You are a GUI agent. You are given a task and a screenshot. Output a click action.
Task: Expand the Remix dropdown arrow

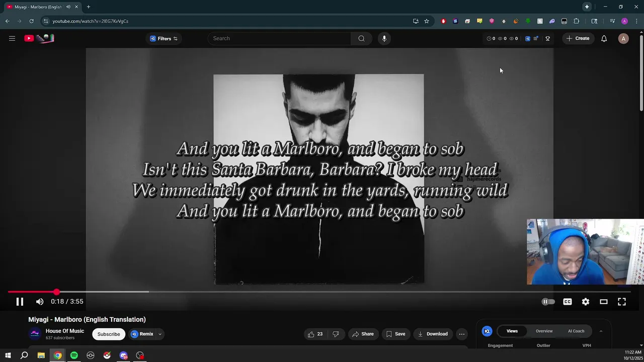(160, 334)
